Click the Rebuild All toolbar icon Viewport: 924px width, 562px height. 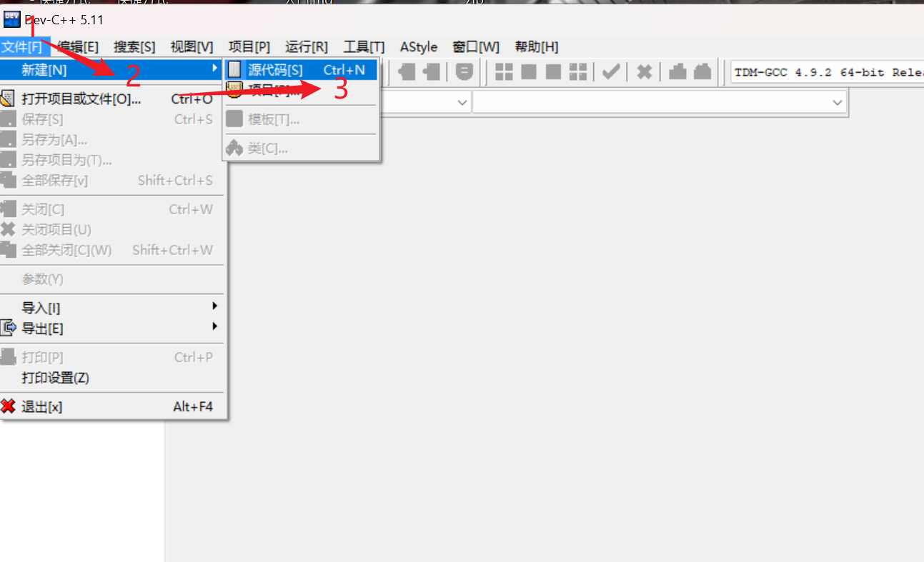[x=577, y=71]
